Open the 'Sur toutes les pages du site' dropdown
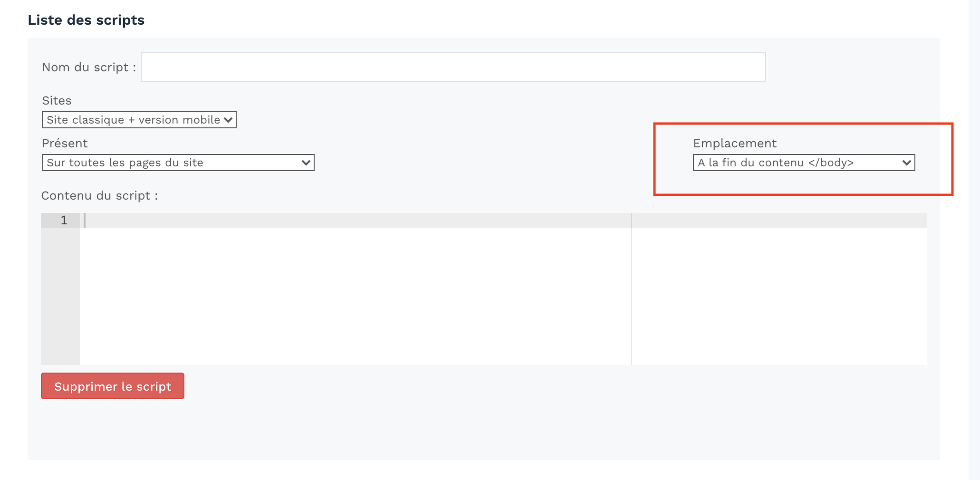Image resolution: width=980 pixels, height=480 pixels. click(x=178, y=163)
